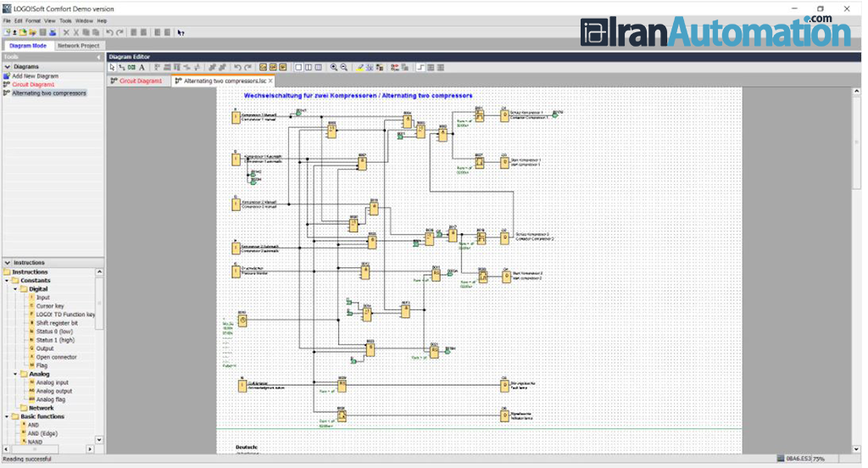Collapse the Digital folder in tree

15,289
